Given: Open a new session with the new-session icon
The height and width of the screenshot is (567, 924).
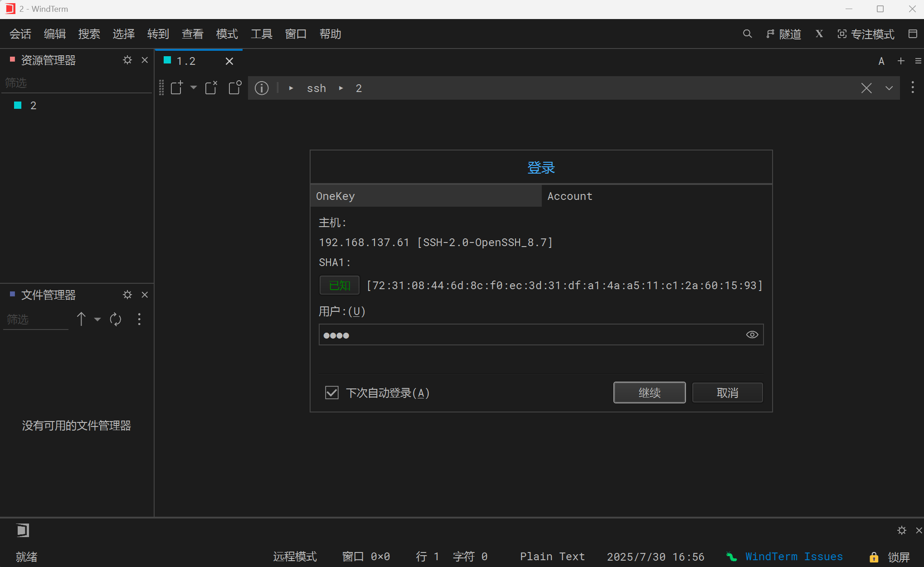Looking at the screenshot, I should (177, 87).
